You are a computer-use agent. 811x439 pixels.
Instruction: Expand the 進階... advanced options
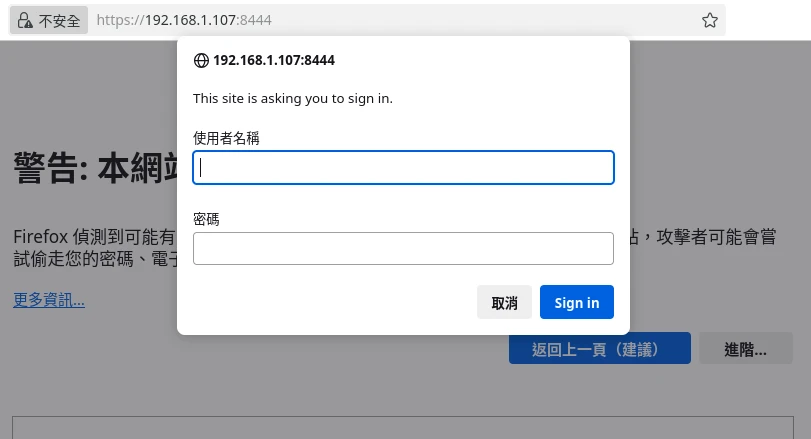tap(745, 349)
